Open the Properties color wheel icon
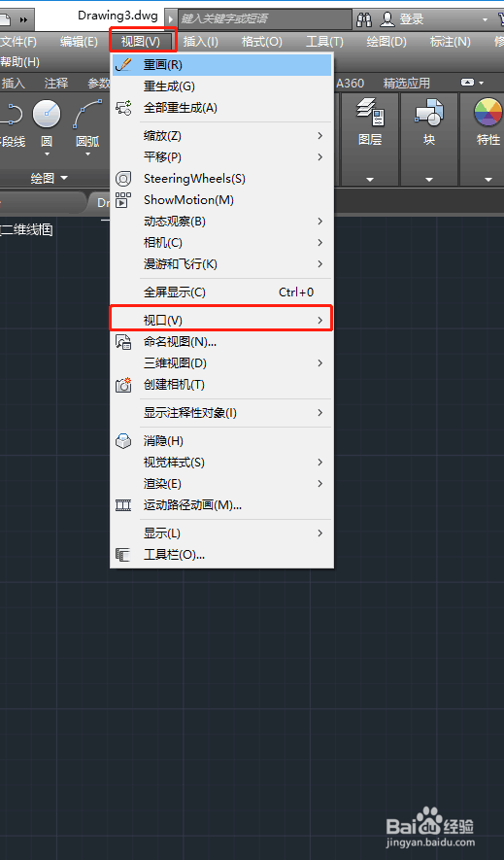 488,112
